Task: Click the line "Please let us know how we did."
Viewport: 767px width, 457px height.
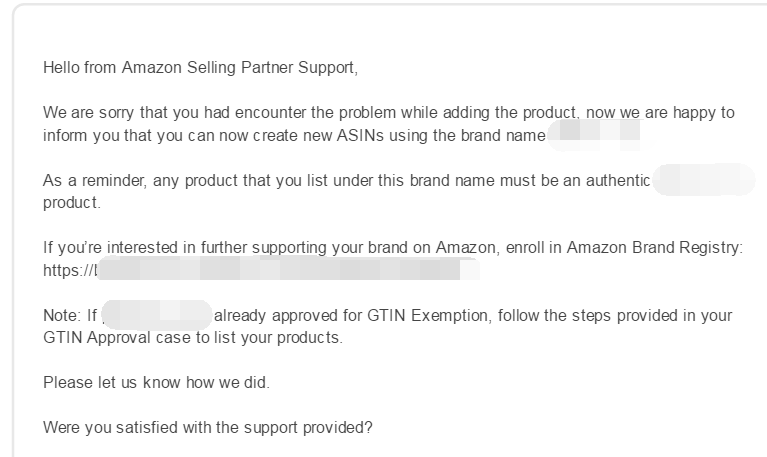Action: [157, 382]
